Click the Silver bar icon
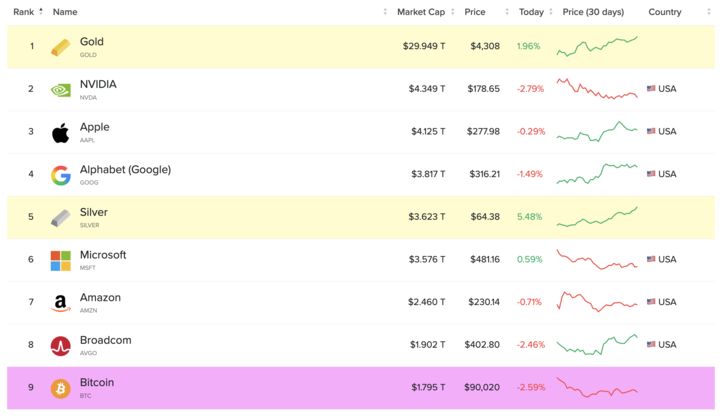The image size is (720, 418). [x=60, y=218]
